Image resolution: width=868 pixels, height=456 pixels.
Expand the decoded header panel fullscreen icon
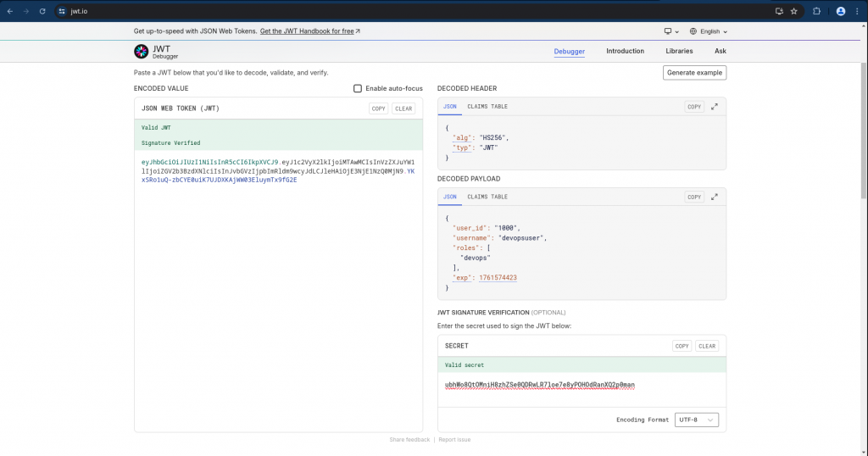(715, 107)
